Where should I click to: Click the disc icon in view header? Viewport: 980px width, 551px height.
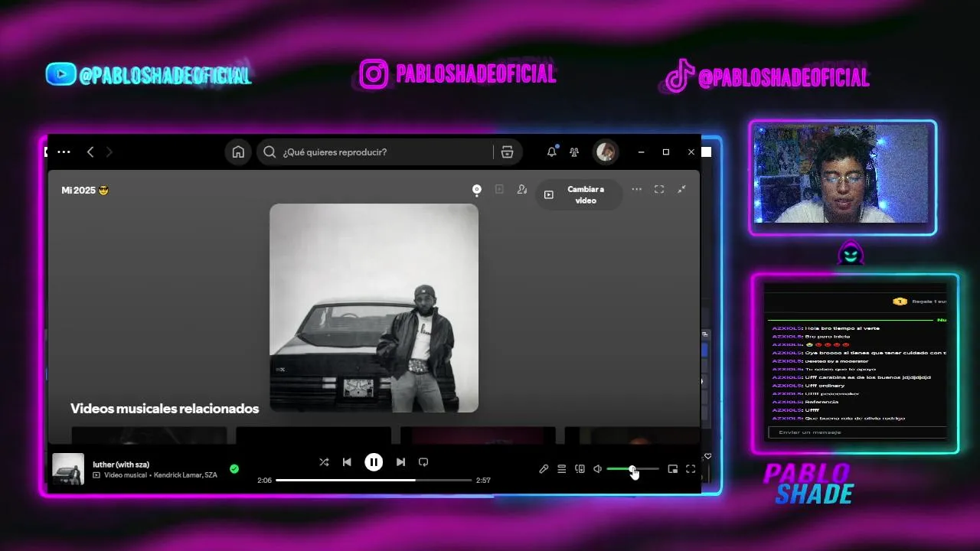476,189
